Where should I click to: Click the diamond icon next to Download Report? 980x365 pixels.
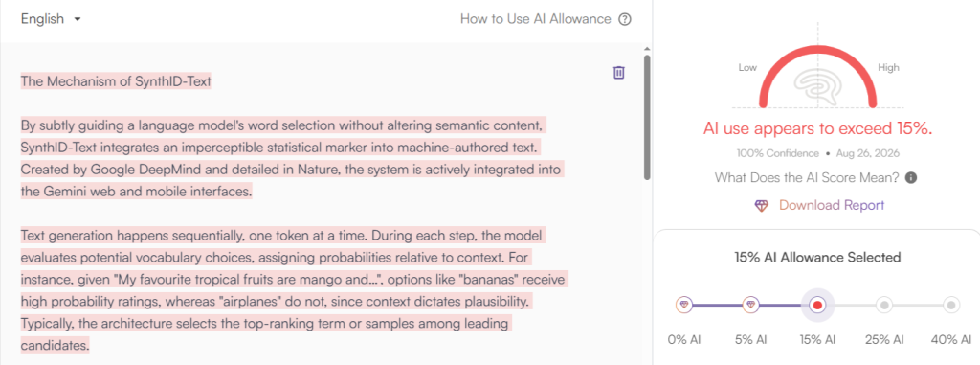tap(761, 205)
